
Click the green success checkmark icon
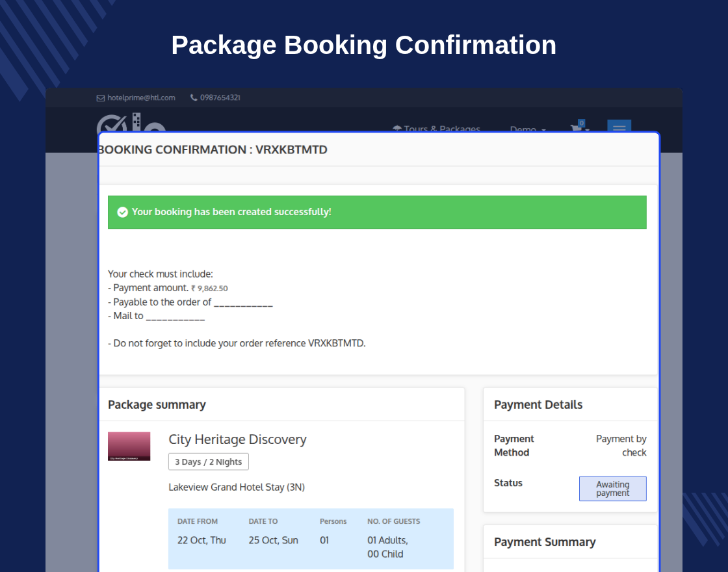click(x=122, y=212)
